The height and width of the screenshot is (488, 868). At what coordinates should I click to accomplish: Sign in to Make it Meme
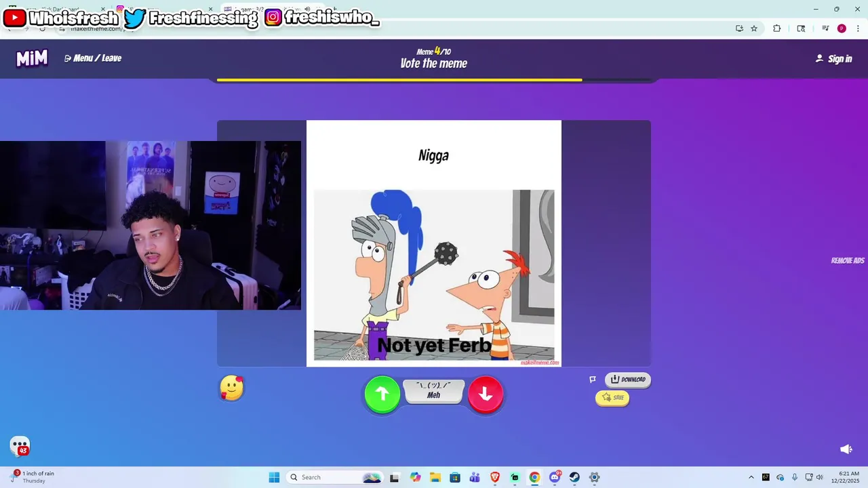point(833,59)
